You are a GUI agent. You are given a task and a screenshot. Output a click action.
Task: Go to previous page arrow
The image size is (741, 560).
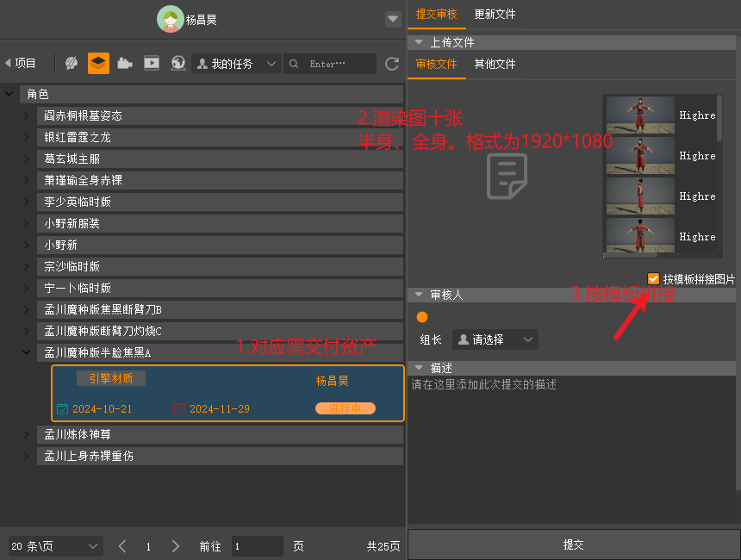(x=122, y=546)
